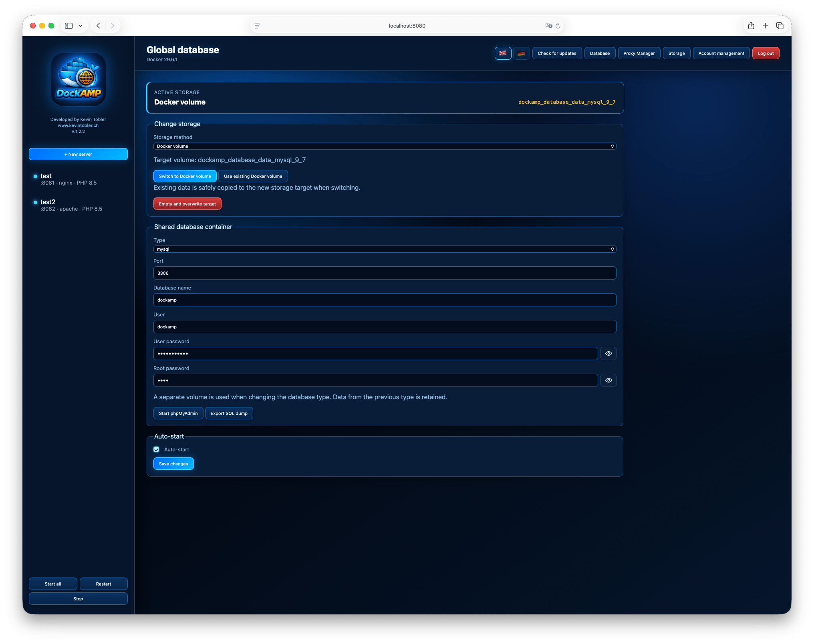Open the sidebar menu chevron in Safari
Screen dimensions: 814x644
(x=81, y=26)
